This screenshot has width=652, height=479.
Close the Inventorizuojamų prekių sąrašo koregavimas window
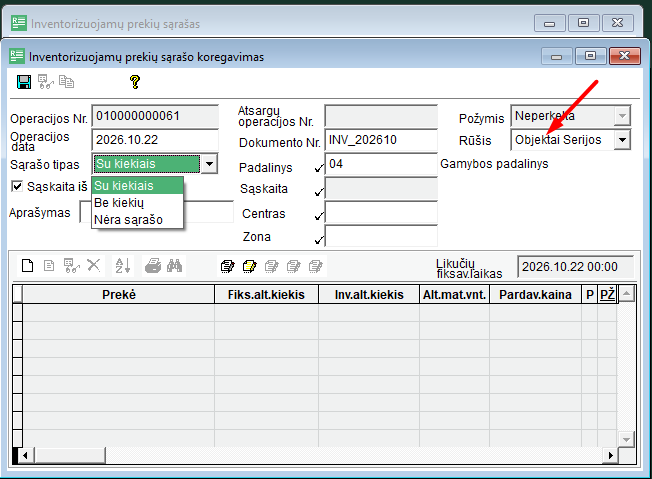(624, 56)
